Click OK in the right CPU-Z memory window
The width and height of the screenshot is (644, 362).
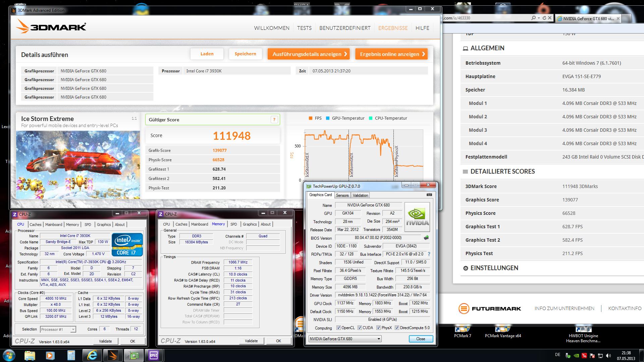tap(278, 341)
